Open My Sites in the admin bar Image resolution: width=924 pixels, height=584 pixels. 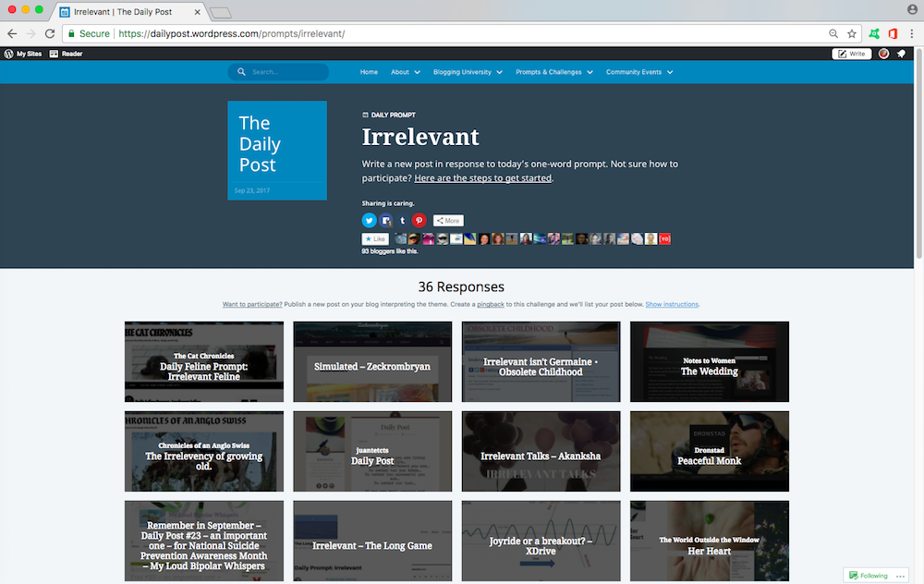coord(23,54)
